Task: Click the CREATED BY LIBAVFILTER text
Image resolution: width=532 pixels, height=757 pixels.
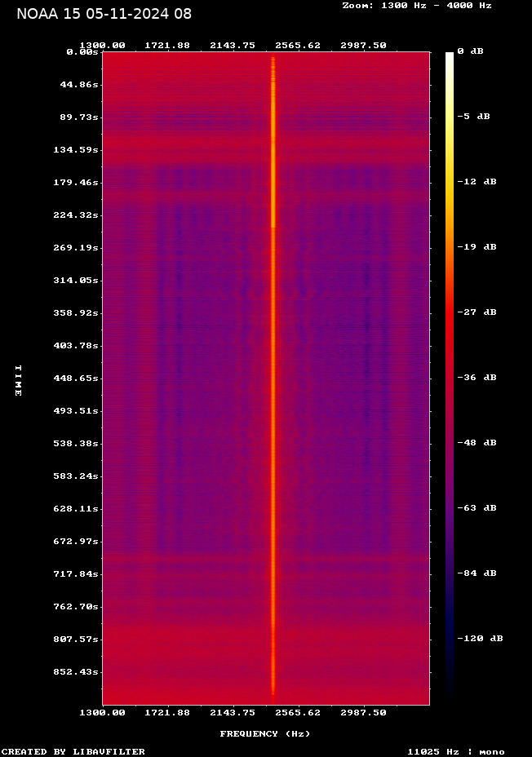Action: (73, 752)
